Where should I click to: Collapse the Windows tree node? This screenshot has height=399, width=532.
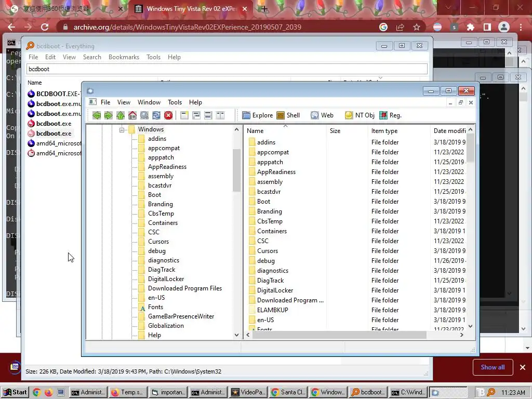pos(122,129)
